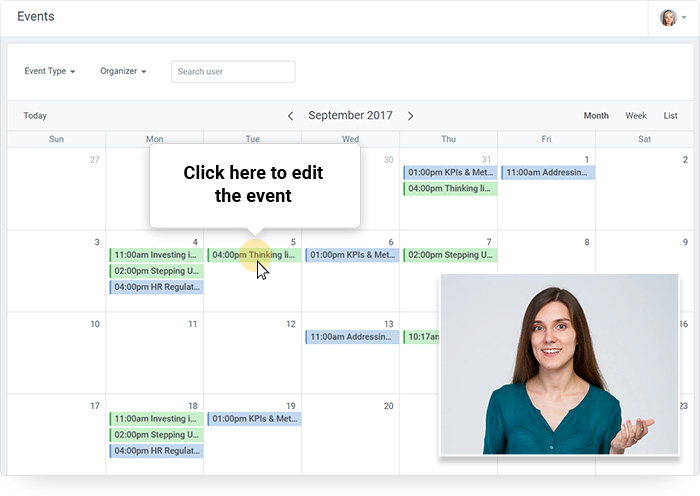
Task: Switch to List view
Action: pyautogui.click(x=670, y=116)
